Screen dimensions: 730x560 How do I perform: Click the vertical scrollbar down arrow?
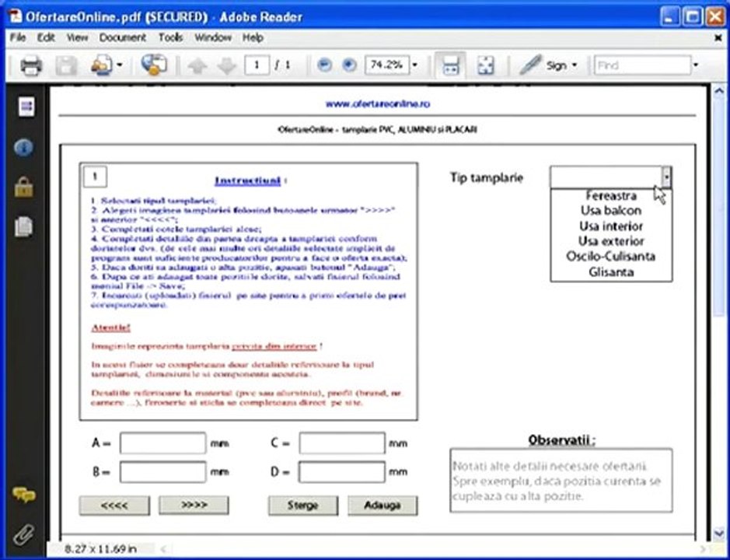[x=719, y=533]
